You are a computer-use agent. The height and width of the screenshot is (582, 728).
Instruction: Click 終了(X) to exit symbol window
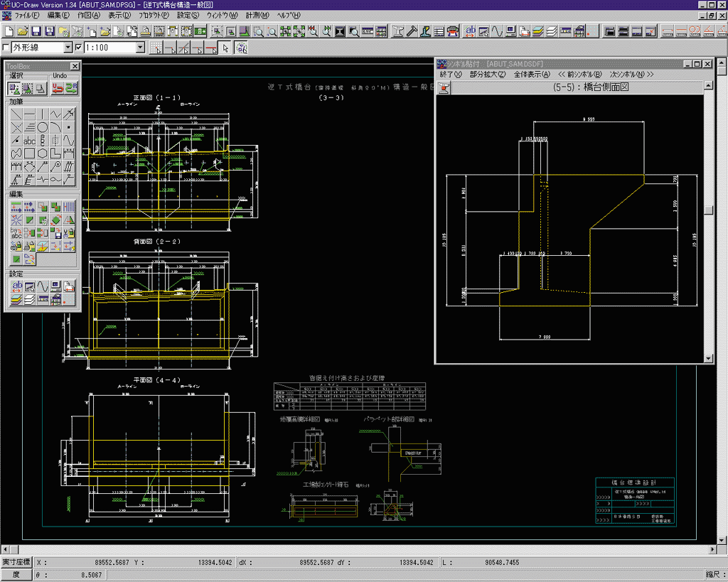(x=451, y=75)
